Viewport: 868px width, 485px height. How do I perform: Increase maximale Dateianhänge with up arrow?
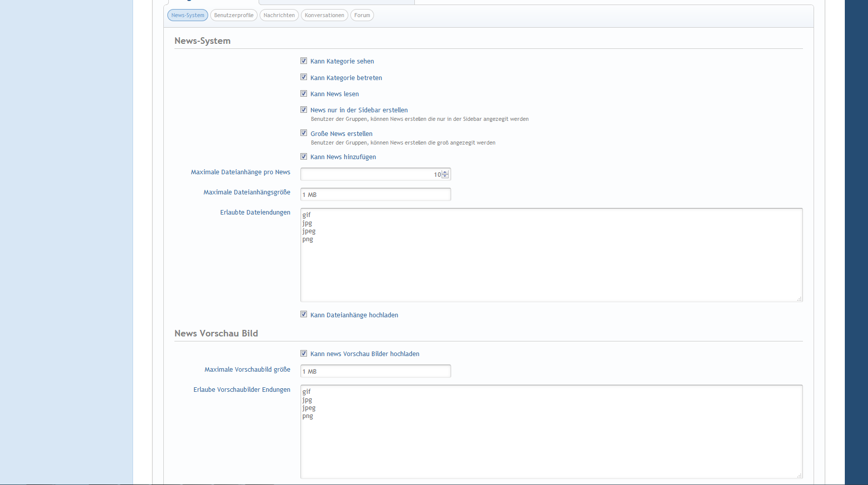(445, 172)
